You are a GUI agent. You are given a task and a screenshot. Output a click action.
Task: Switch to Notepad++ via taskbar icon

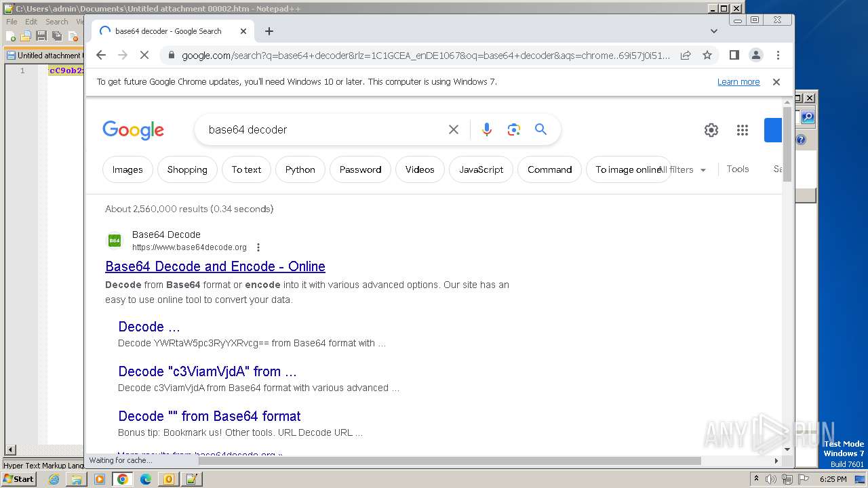point(191,479)
